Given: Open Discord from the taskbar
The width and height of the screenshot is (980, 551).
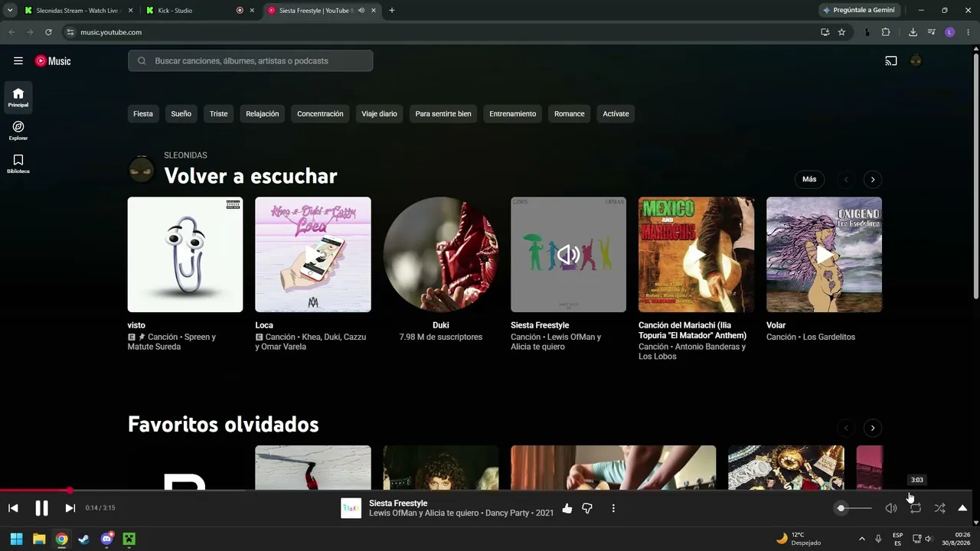Looking at the screenshot, I should point(106,539).
